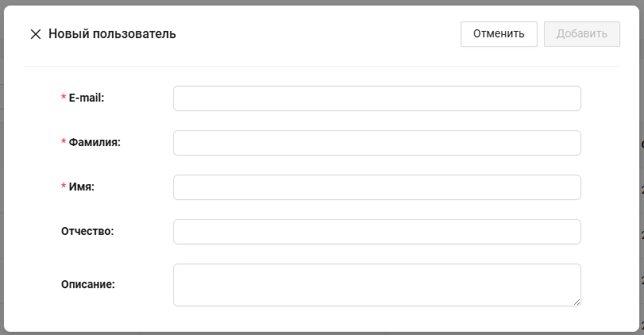Click the Новый пользователь dialog title
Screen dimensions: 644x335
(112, 34)
